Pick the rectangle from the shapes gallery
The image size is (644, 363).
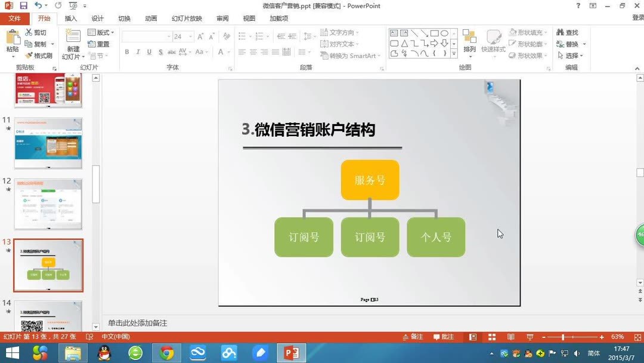pos(434,33)
